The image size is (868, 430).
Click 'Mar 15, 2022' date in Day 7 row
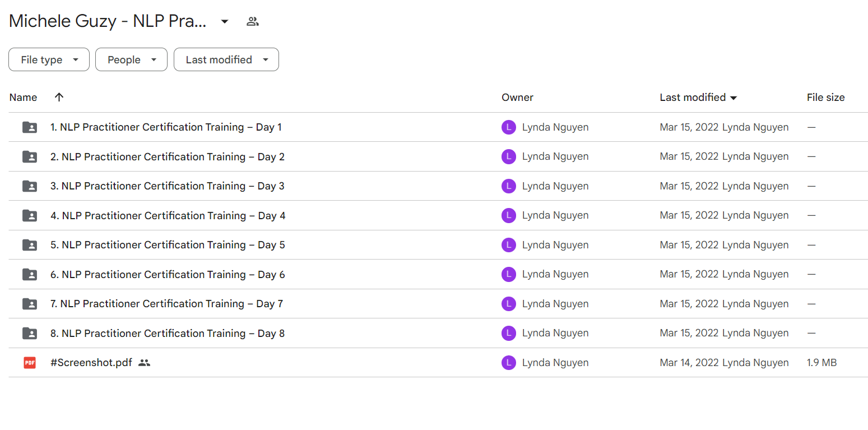[x=689, y=304]
